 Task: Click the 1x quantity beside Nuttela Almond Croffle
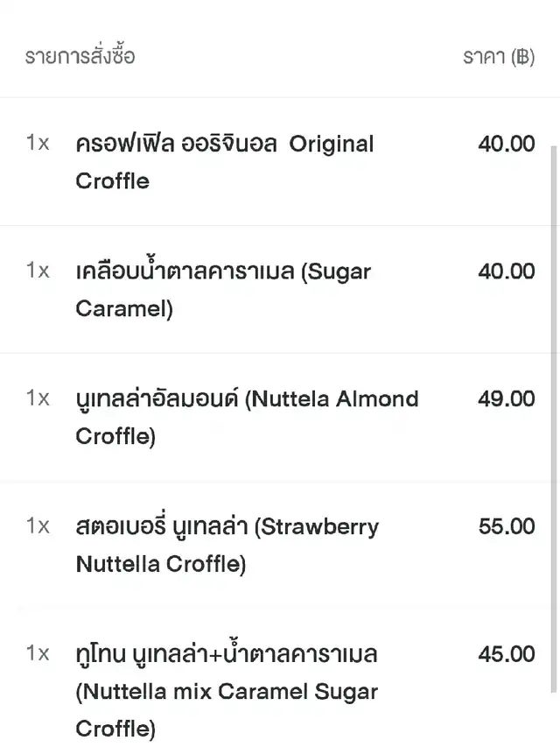pyautogui.click(x=38, y=398)
